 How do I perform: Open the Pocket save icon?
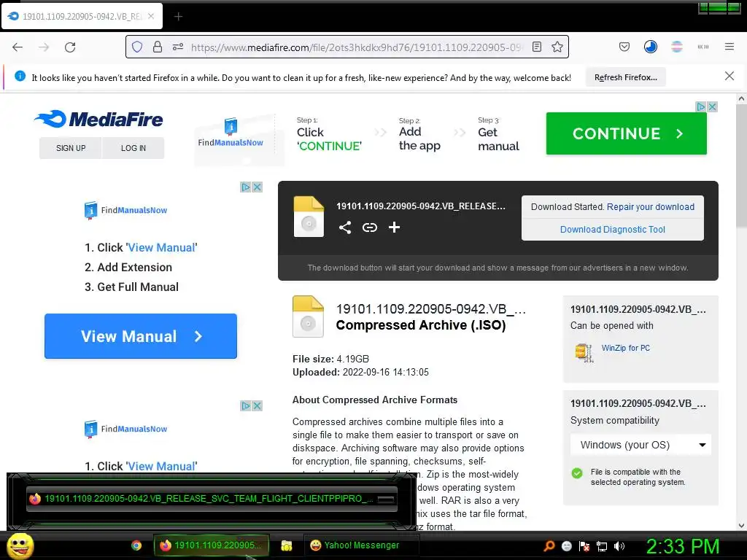coord(624,47)
